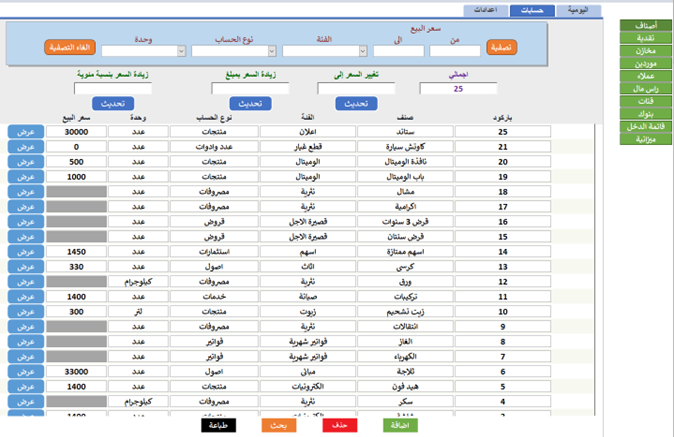Click تحديث under زيادة السعر بمبلغ
The image size is (674, 437).
coord(250,104)
